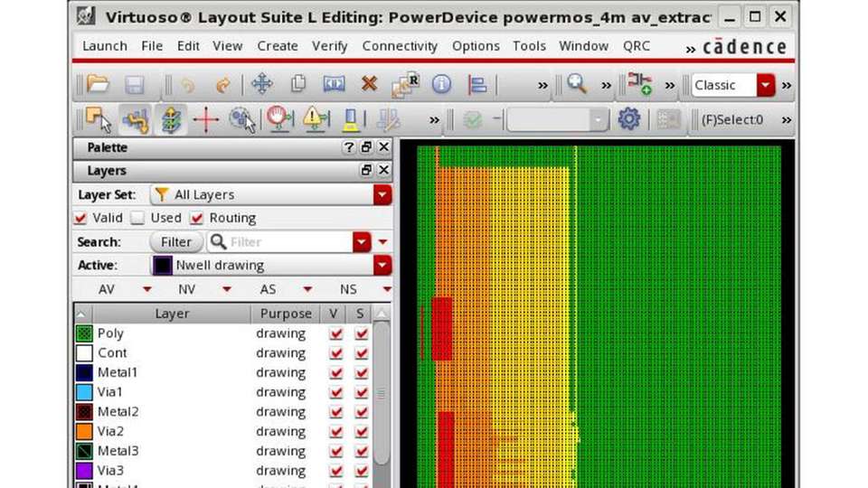The image size is (868, 488).
Task: Delete with the orange X icon
Action: [369, 84]
